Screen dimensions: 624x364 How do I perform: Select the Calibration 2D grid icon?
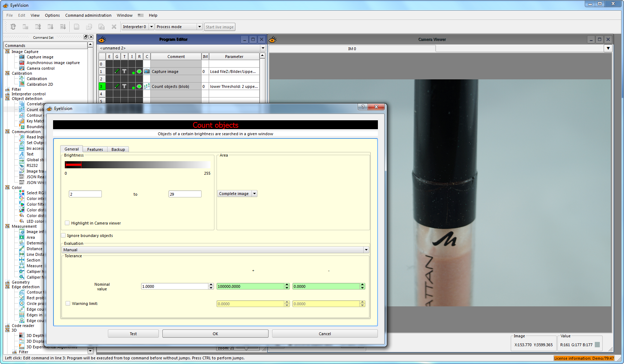tap(22, 84)
